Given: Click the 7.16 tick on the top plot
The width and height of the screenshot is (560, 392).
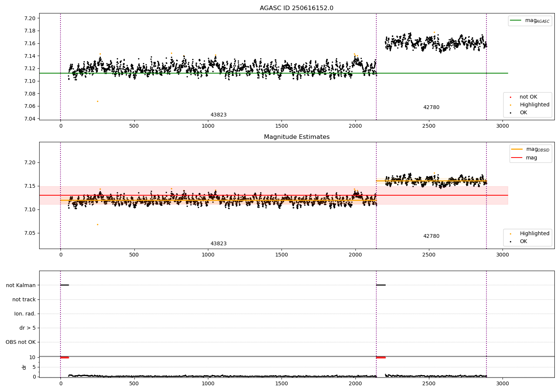Looking at the screenshot, I should 30,43.
